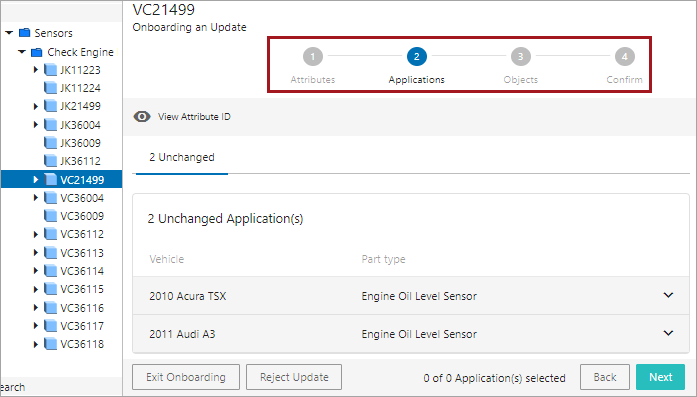This screenshot has width=697, height=397.
Task: Go Back to the previous step
Action: point(605,377)
